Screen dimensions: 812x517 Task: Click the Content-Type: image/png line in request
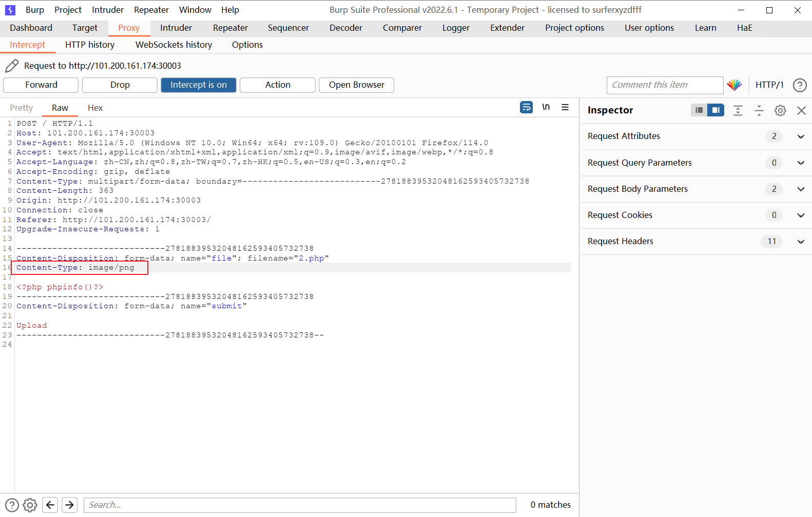pos(75,268)
